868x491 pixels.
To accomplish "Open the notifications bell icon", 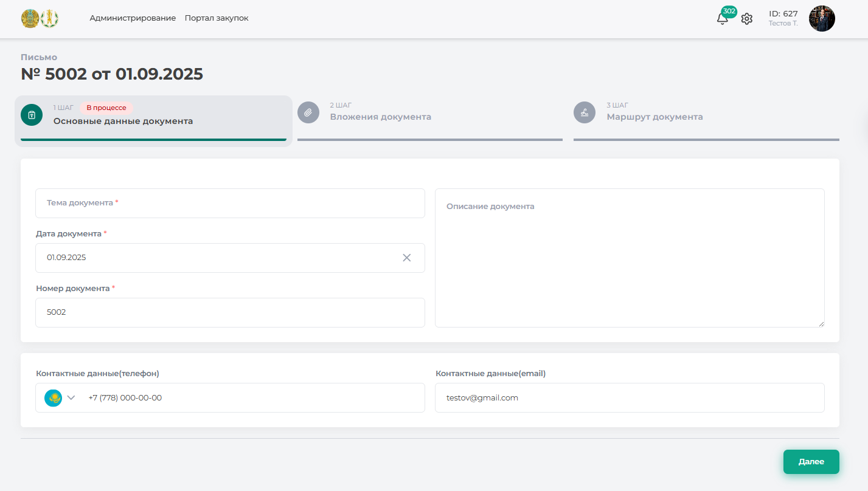I will [722, 19].
